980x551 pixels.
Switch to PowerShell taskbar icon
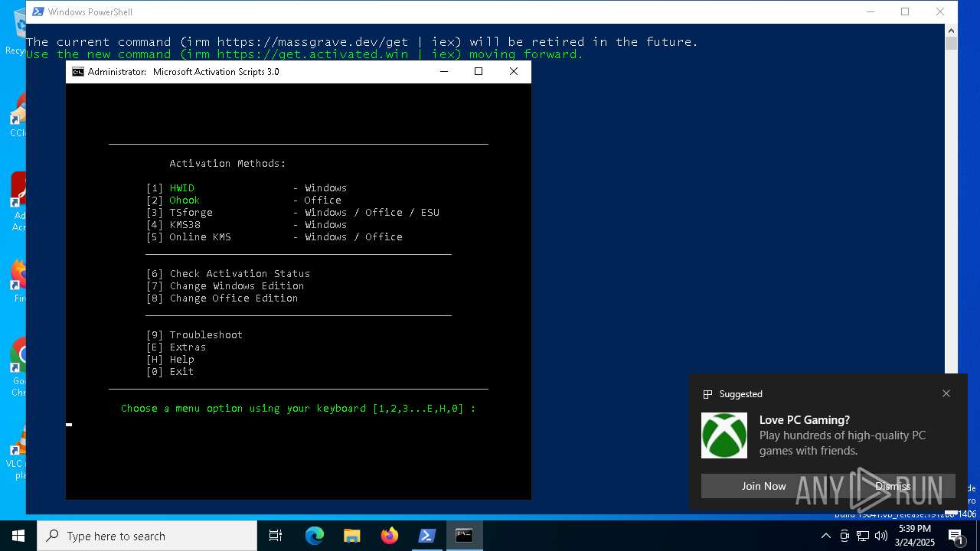click(x=427, y=536)
